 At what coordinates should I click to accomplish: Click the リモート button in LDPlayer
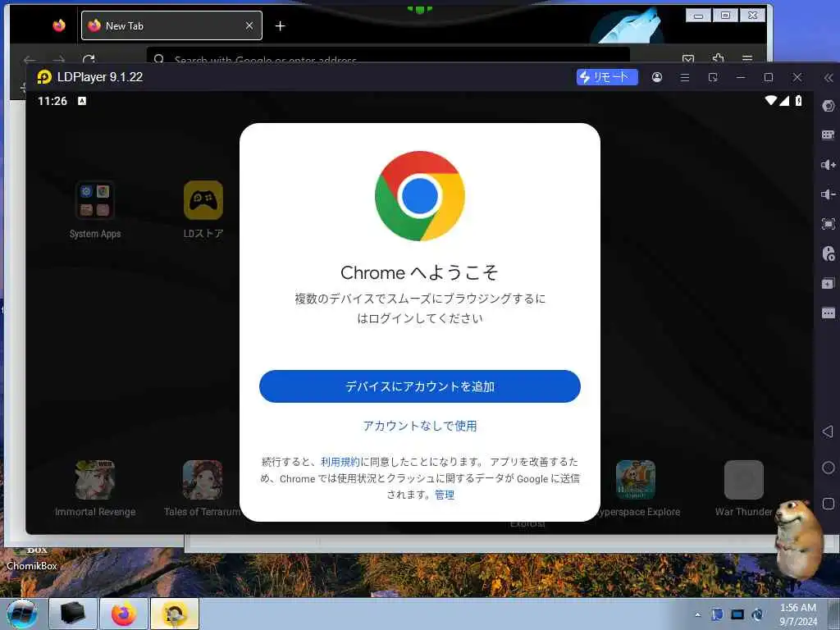click(607, 77)
